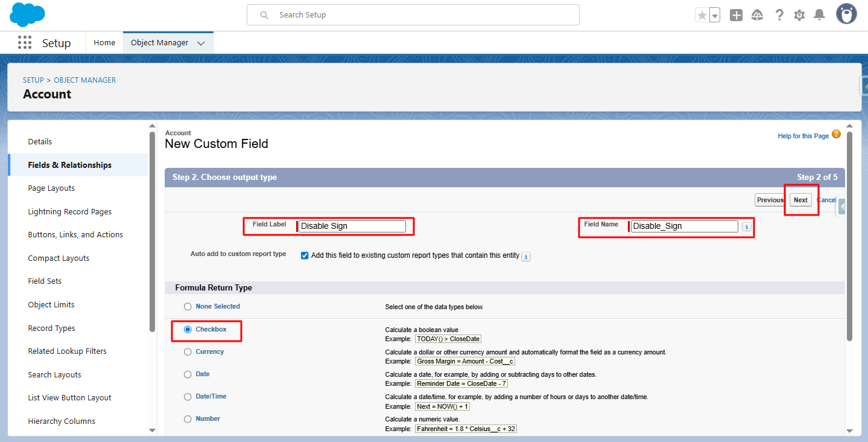Choose the Number formula return type

pyautogui.click(x=188, y=419)
